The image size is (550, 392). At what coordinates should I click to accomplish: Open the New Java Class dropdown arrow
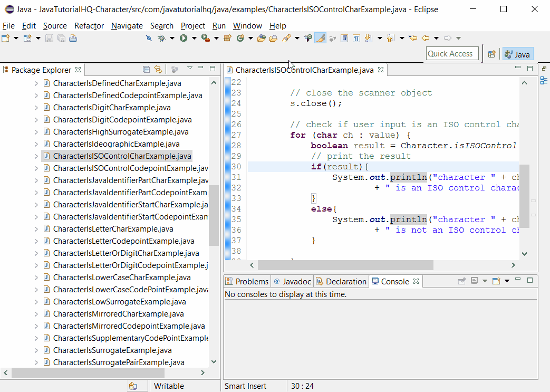point(250,39)
